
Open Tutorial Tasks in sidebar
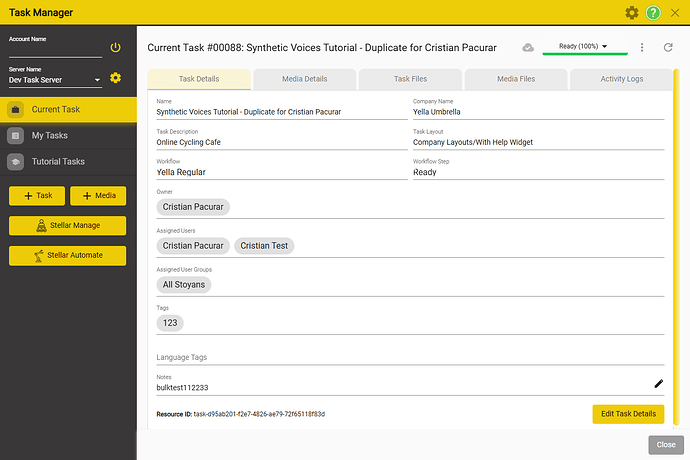(x=68, y=162)
